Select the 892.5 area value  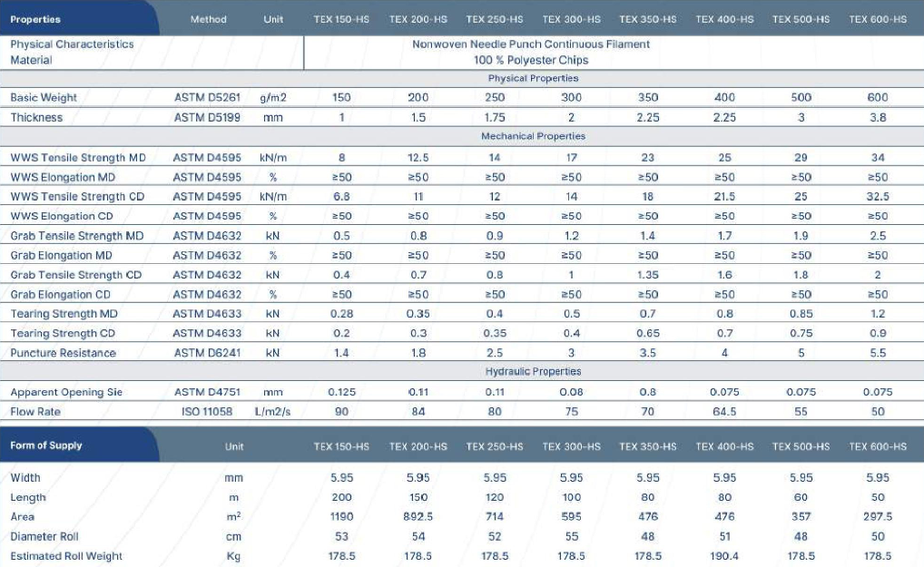point(418,517)
